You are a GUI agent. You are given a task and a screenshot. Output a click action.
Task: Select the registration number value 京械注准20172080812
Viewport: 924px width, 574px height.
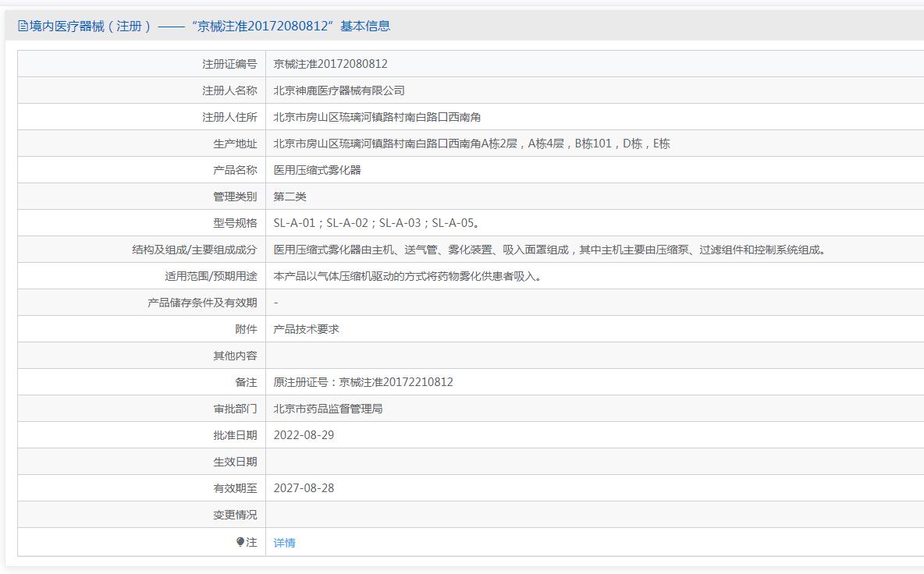pos(330,64)
